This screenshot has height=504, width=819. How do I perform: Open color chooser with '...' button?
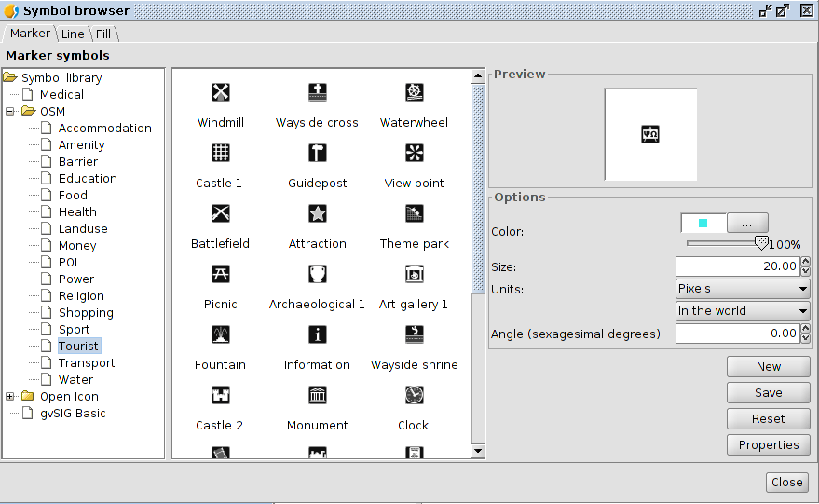pyautogui.click(x=747, y=223)
